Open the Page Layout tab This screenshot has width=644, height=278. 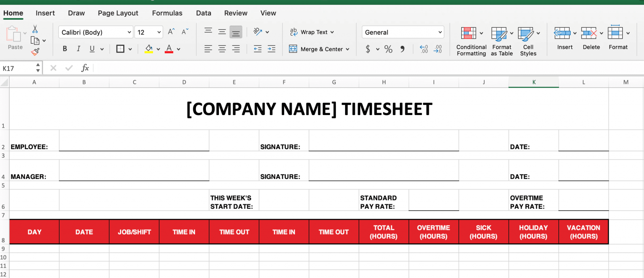[x=118, y=13]
